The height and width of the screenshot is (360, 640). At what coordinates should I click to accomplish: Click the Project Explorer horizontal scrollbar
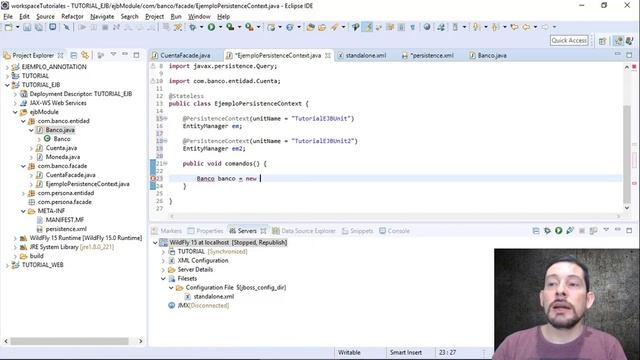[69, 341]
